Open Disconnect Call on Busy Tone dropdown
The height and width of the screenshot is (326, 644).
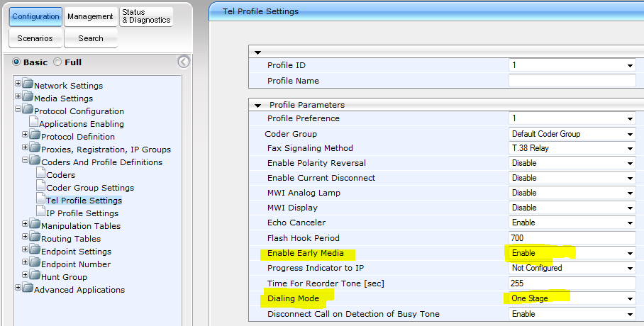(x=572, y=314)
